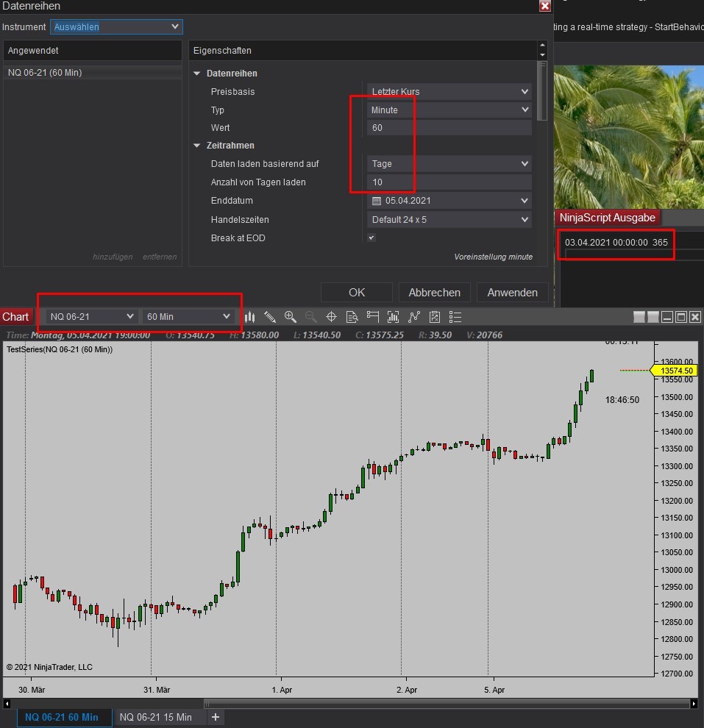Click the Abbrechen button
The width and height of the screenshot is (704, 728).
[x=434, y=293]
